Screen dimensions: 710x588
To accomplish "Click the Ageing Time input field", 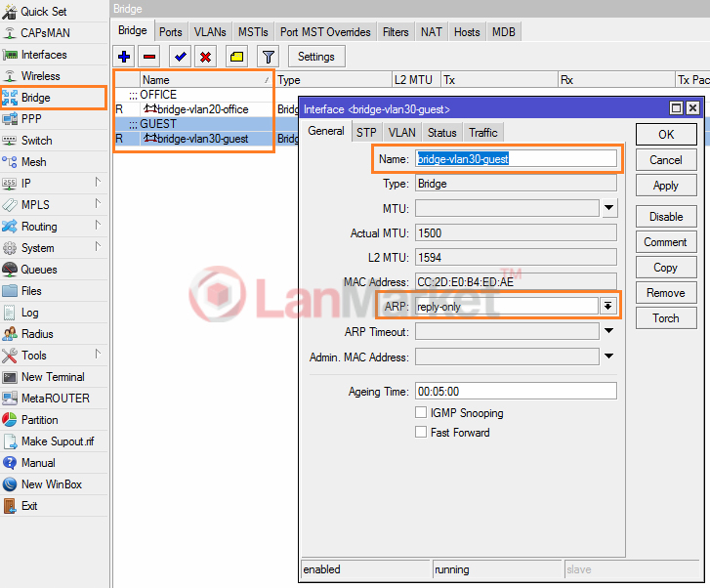I will point(516,391).
